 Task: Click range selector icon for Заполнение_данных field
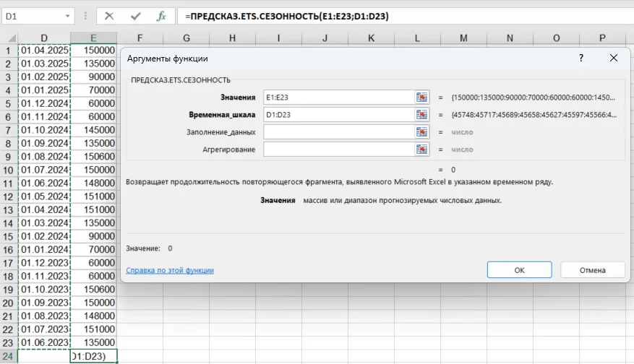click(422, 131)
